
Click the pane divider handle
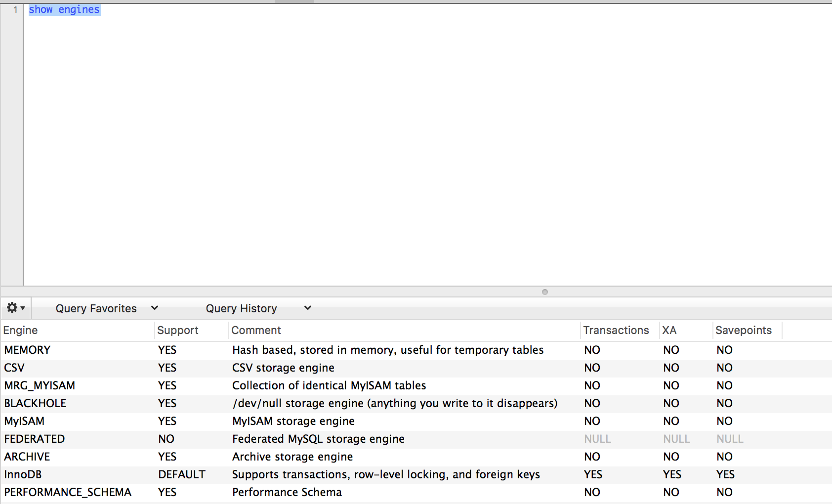[x=544, y=292]
